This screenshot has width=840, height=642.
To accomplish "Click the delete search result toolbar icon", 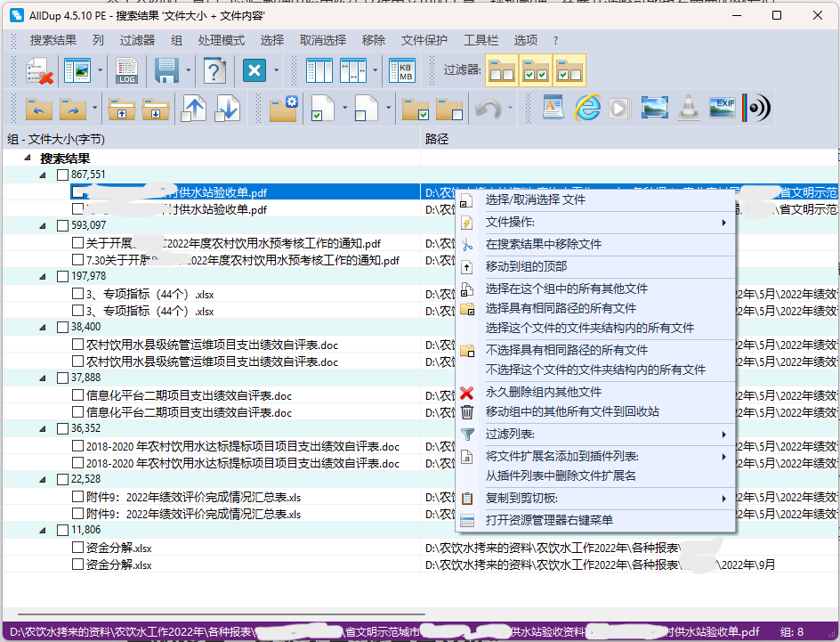I will click(x=40, y=70).
